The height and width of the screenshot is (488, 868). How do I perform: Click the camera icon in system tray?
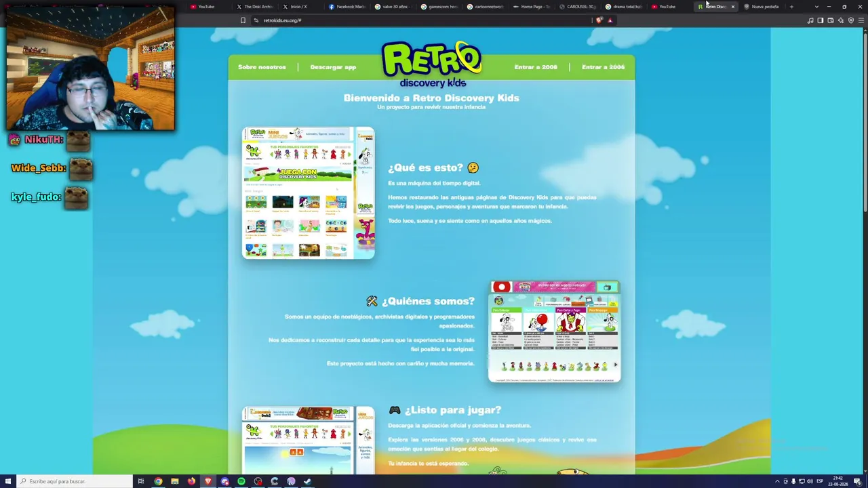coord(786,481)
